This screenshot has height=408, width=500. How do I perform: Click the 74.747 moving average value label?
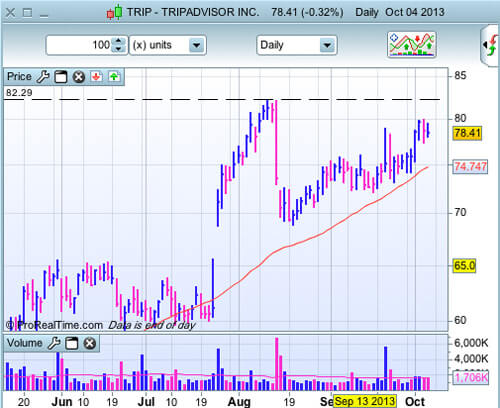[x=470, y=166]
